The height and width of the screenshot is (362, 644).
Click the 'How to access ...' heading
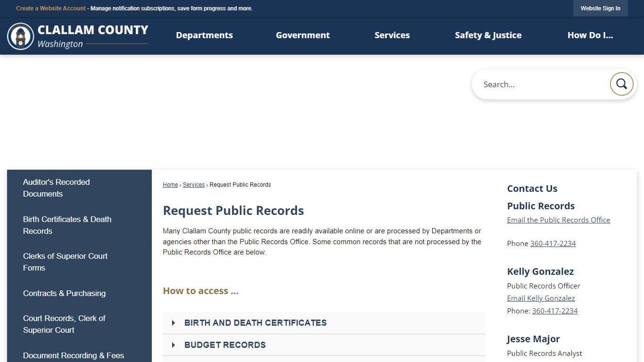(x=201, y=291)
